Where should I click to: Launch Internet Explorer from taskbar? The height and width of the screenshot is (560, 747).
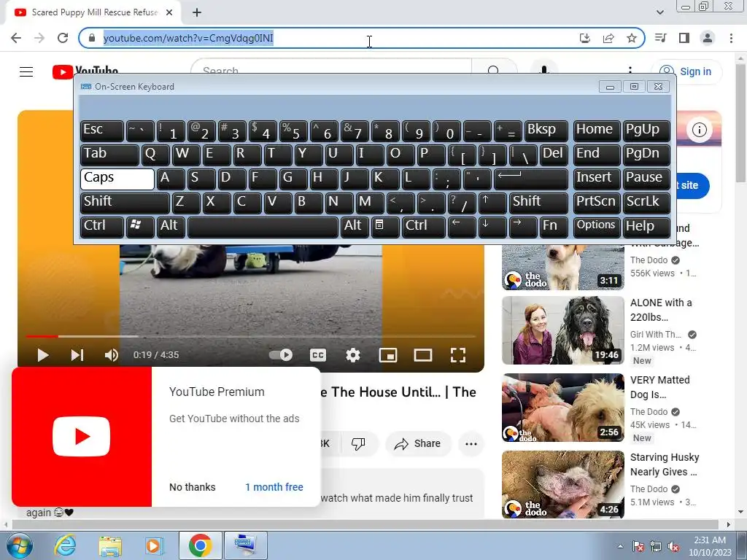pyautogui.click(x=65, y=545)
